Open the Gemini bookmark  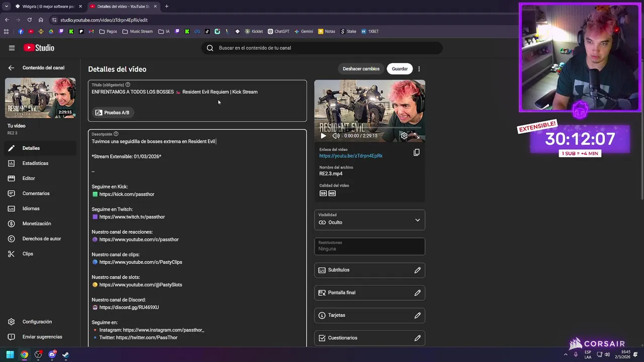tap(304, 31)
